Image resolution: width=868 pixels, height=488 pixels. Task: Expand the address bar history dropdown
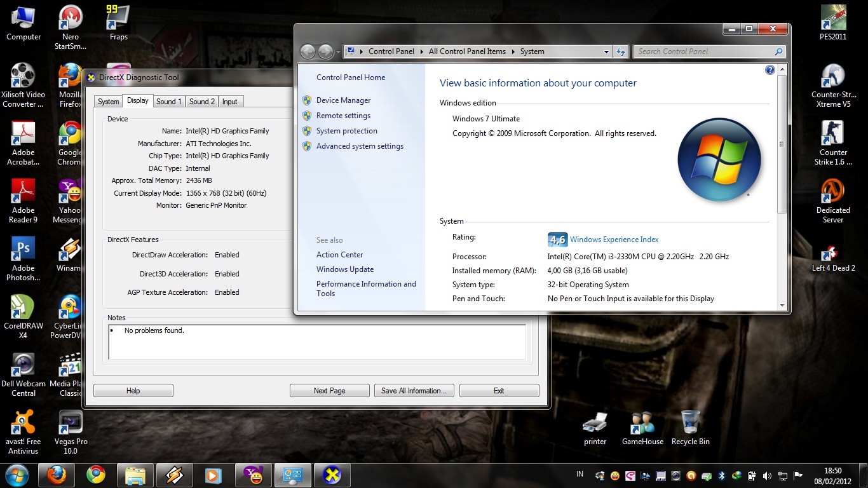click(x=607, y=51)
